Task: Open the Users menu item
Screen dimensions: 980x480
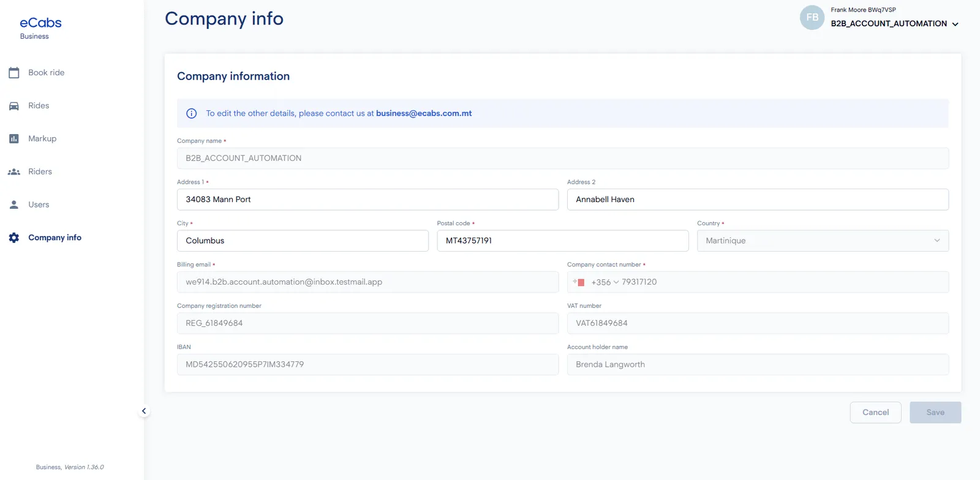Action: [x=39, y=205]
